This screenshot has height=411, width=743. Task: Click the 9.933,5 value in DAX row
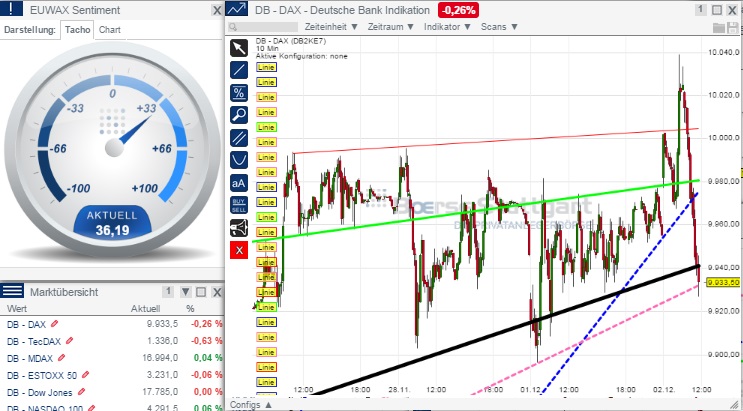[162, 324]
